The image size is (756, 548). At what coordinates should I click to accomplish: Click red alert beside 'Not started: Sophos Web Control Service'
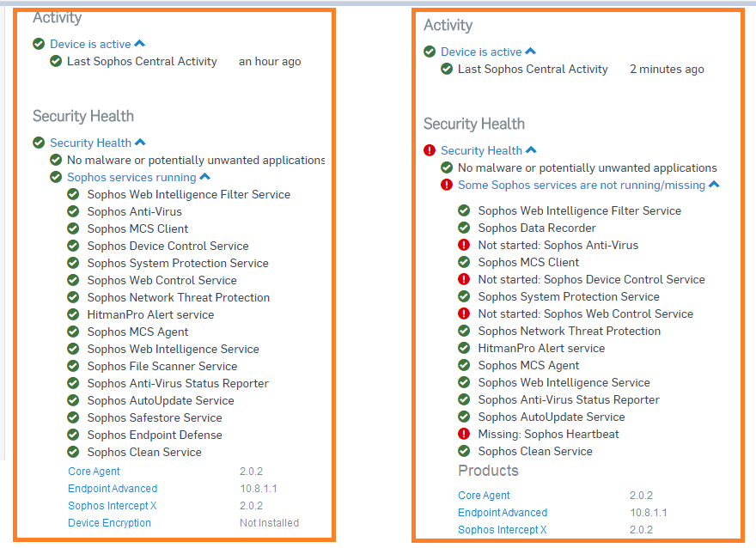(464, 314)
